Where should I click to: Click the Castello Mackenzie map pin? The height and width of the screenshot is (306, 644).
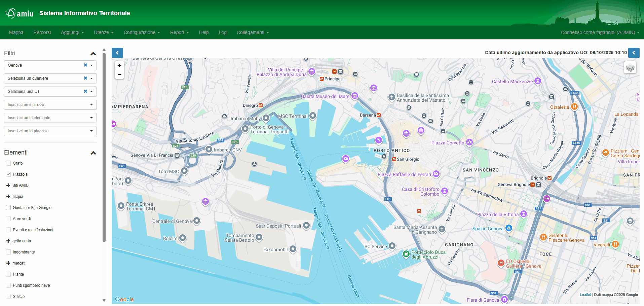pos(538,81)
